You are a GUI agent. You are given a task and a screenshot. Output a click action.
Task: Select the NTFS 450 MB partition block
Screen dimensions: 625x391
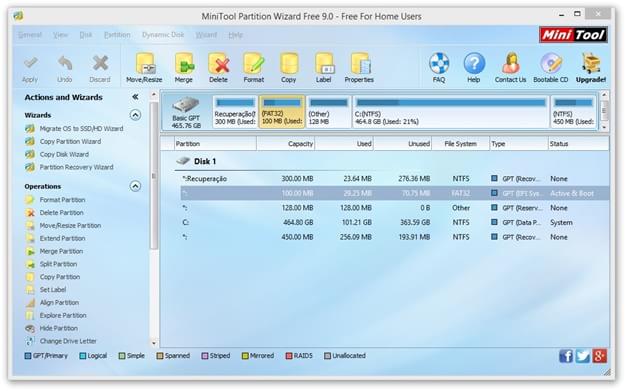573,112
